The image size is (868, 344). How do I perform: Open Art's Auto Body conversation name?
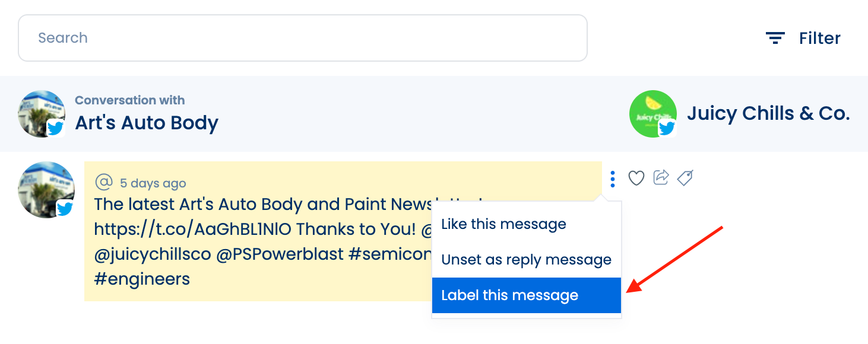tap(147, 123)
